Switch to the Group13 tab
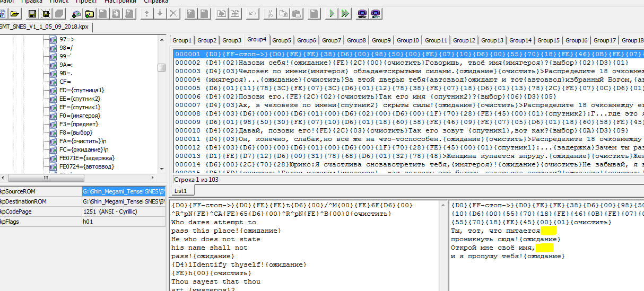Screen dimensions: 644x291 click(492, 40)
